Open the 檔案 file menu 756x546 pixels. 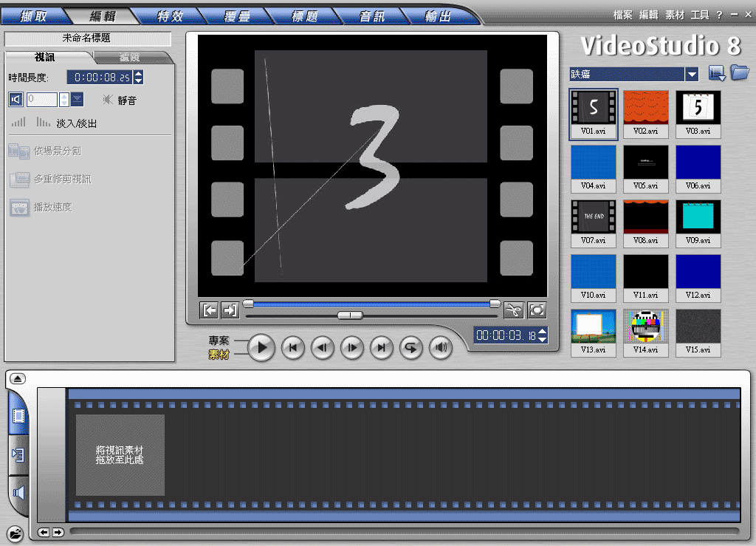(622, 15)
